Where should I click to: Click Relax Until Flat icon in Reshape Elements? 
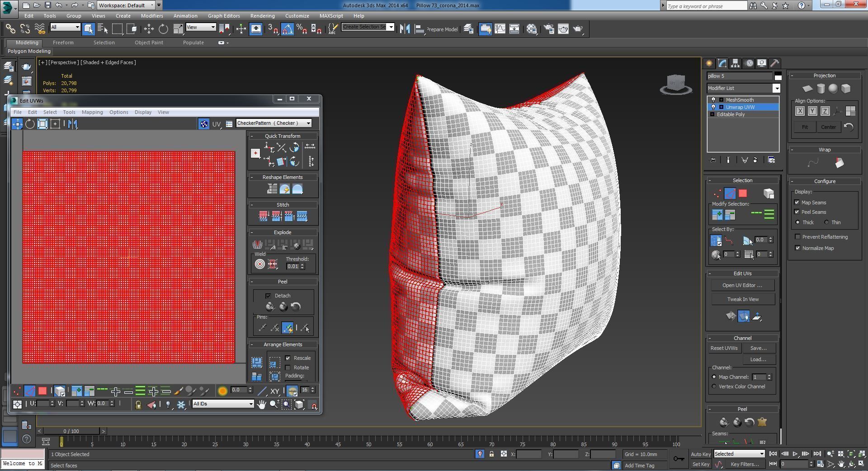(x=284, y=189)
